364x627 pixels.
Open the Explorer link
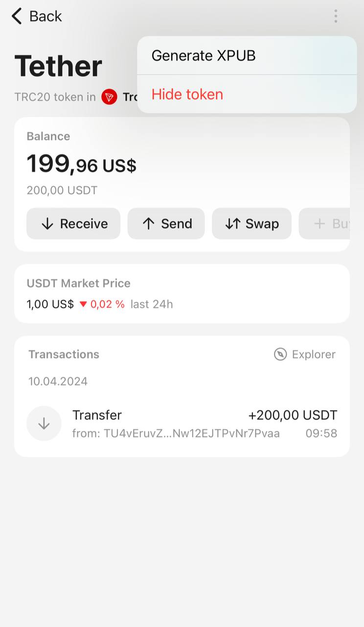(x=313, y=354)
